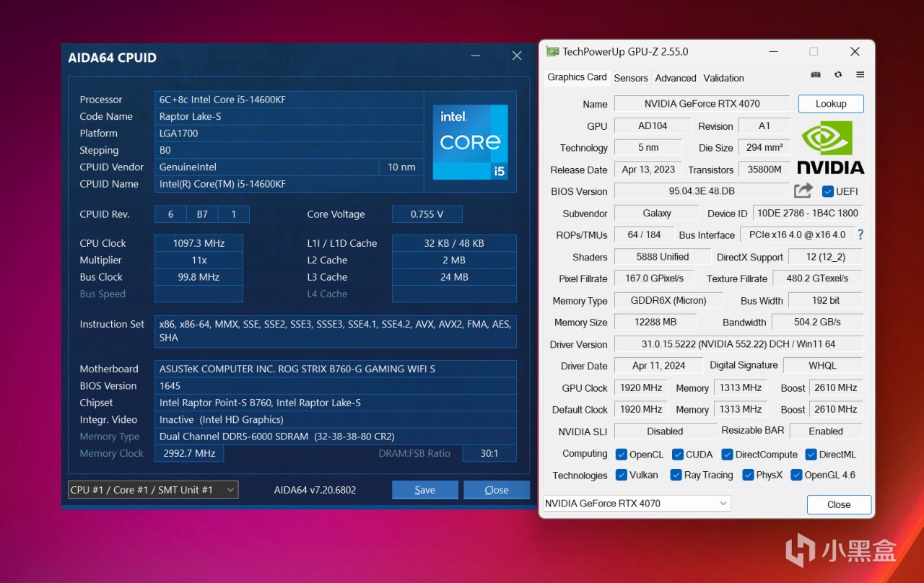924x583 pixels.
Task: Open Bus Interface help via the question mark
Action: pyautogui.click(x=860, y=234)
